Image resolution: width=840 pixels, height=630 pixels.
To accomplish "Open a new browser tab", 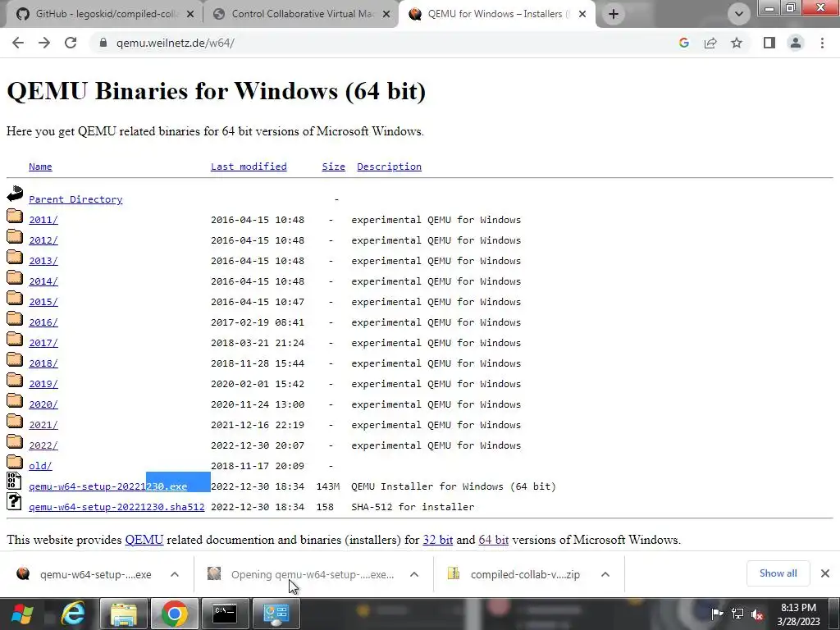I will point(614,15).
